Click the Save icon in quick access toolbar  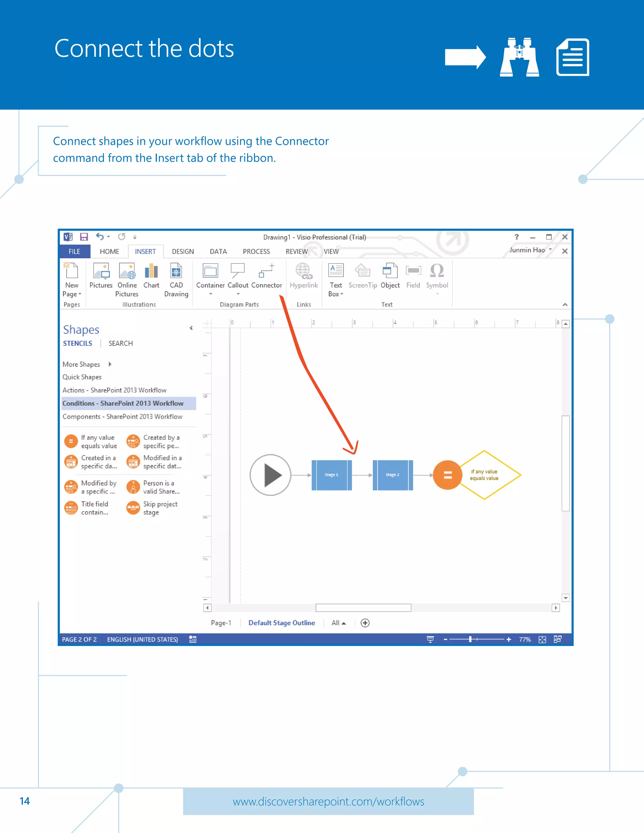click(84, 237)
